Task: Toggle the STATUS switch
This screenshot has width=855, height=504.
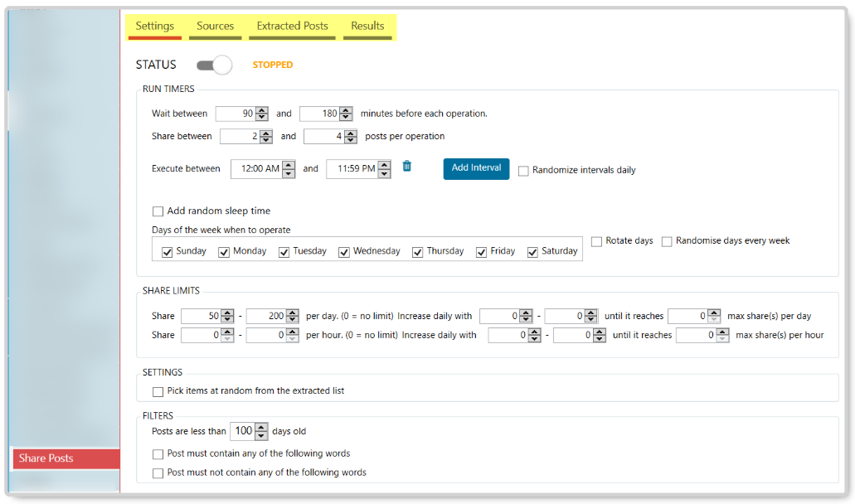Action: (214, 65)
